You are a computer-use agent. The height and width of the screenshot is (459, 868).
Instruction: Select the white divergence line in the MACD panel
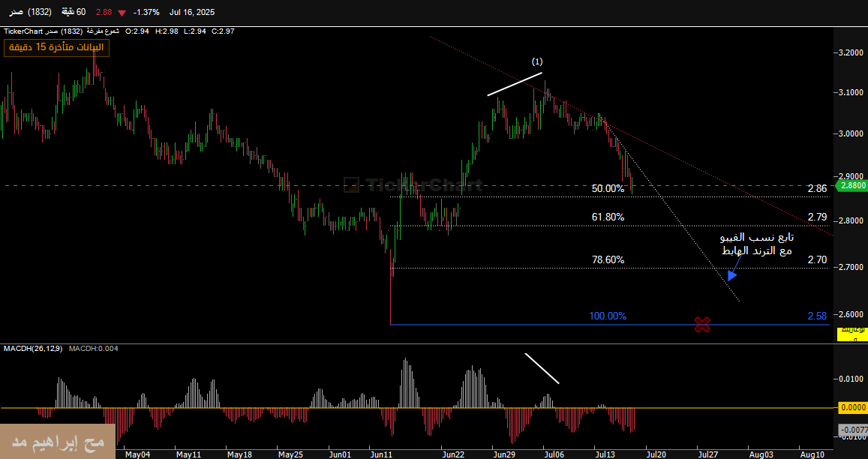point(542,368)
